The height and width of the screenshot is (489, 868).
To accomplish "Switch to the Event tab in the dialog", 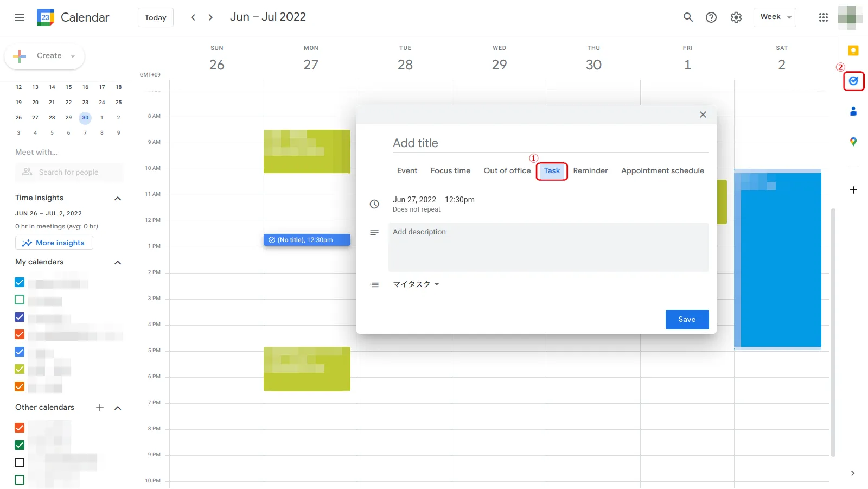I will (407, 170).
